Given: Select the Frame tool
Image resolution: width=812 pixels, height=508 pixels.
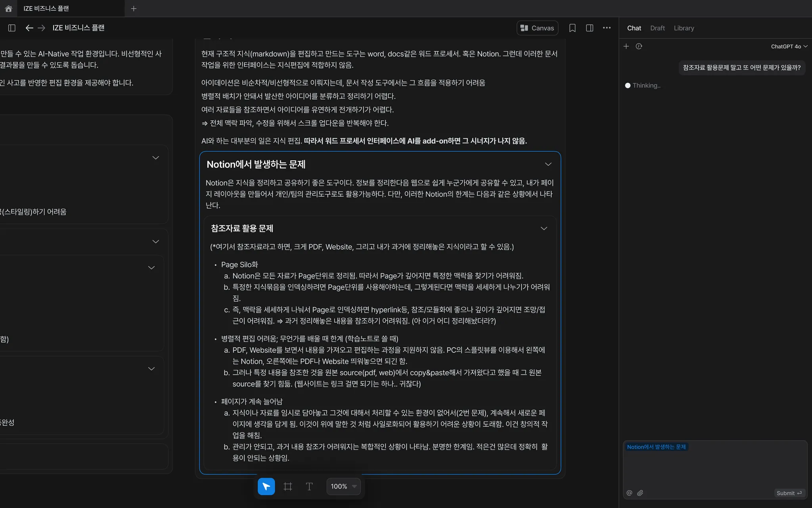Looking at the screenshot, I should pyautogui.click(x=287, y=486).
